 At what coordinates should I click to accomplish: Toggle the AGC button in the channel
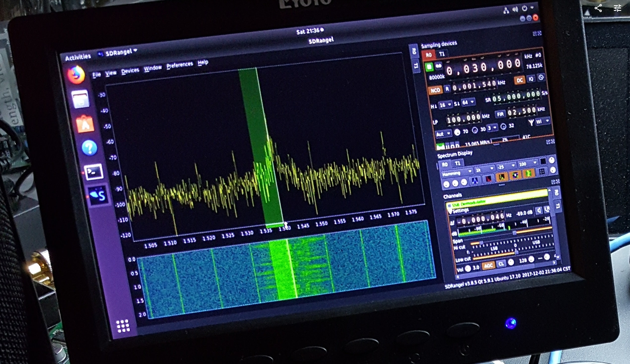[x=488, y=265]
